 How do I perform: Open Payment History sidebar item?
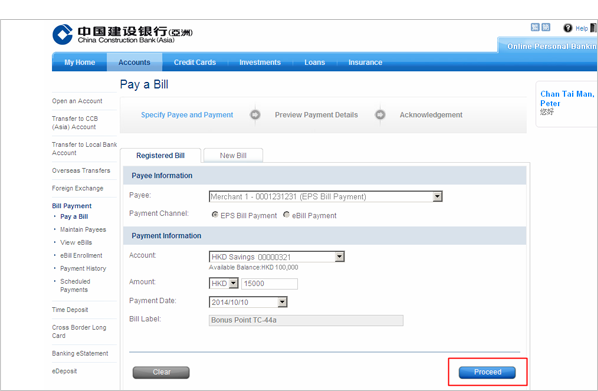pyautogui.click(x=83, y=269)
